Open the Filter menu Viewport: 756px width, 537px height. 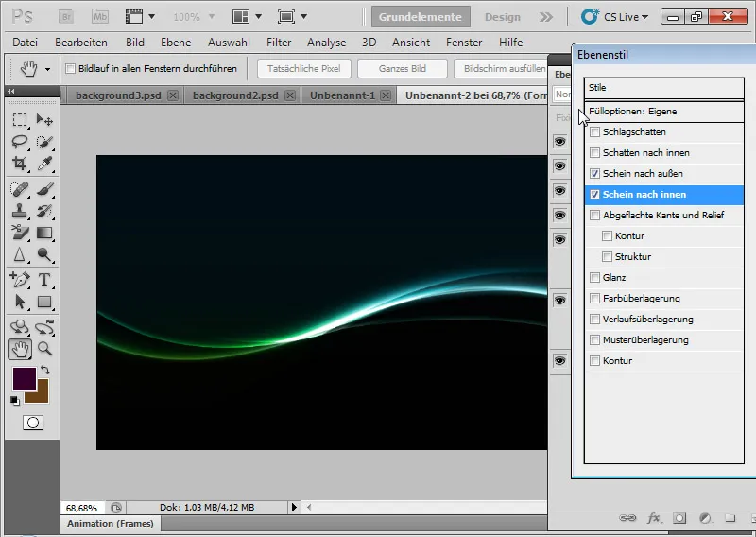pos(279,43)
